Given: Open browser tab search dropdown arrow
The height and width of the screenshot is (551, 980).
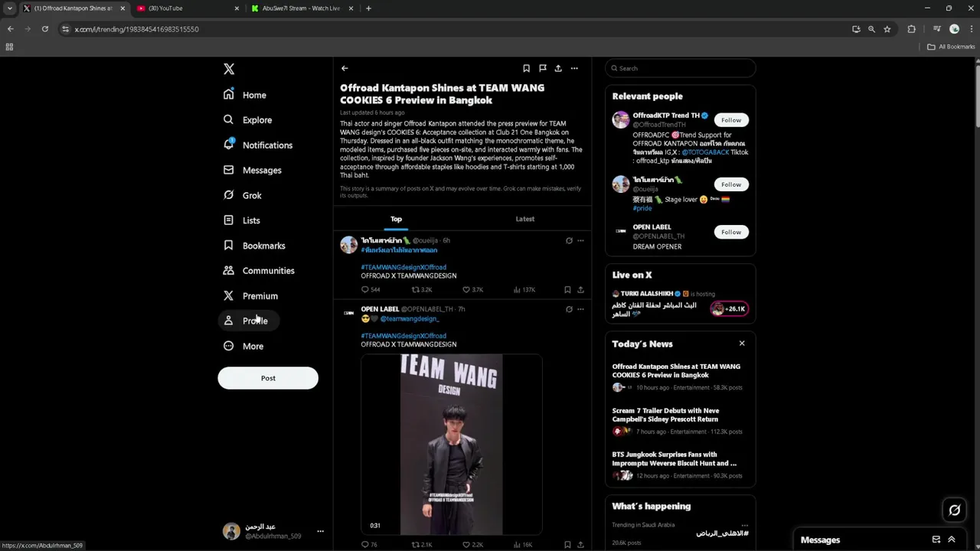Looking at the screenshot, I should pos(9,8).
